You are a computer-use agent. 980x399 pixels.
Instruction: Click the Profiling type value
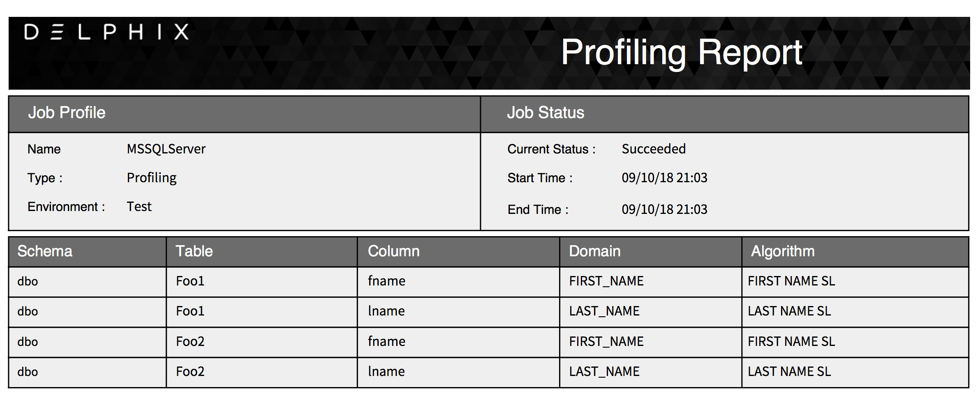pos(152,178)
